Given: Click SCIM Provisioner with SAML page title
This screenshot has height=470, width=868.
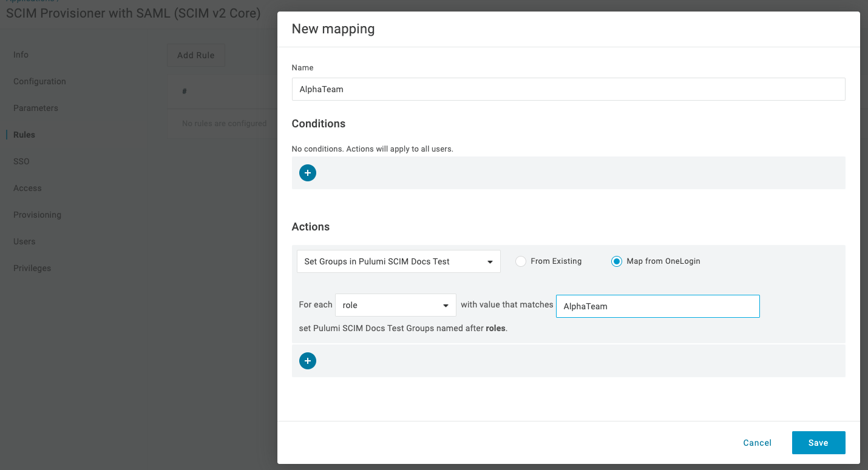Looking at the screenshot, I should tap(134, 13).
